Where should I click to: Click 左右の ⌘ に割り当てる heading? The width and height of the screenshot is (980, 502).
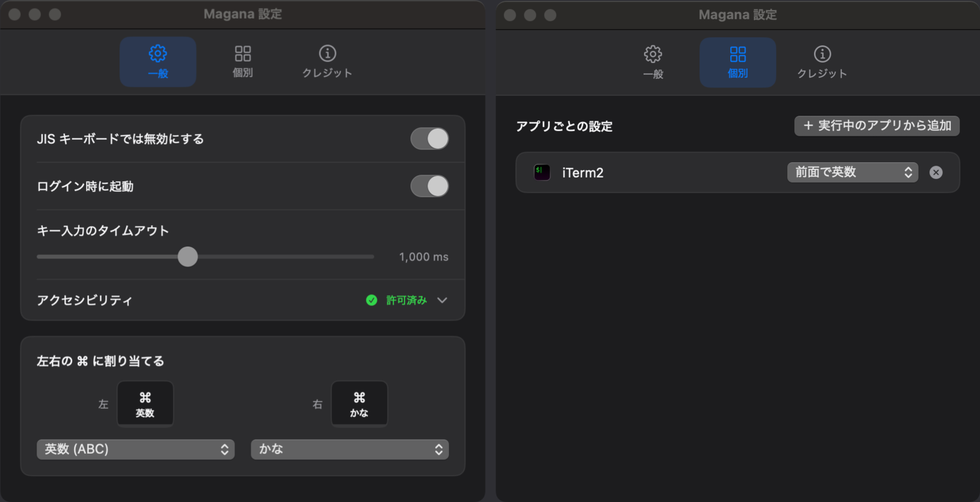[x=100, y=361]
